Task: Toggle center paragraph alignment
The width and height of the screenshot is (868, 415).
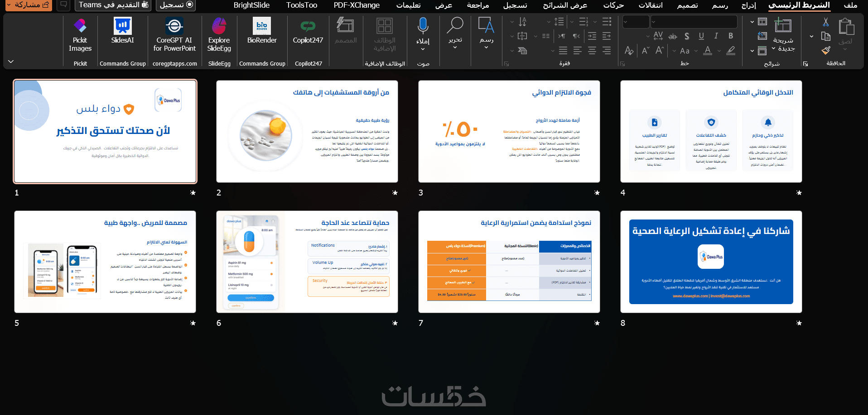Action: coord(592,50)
